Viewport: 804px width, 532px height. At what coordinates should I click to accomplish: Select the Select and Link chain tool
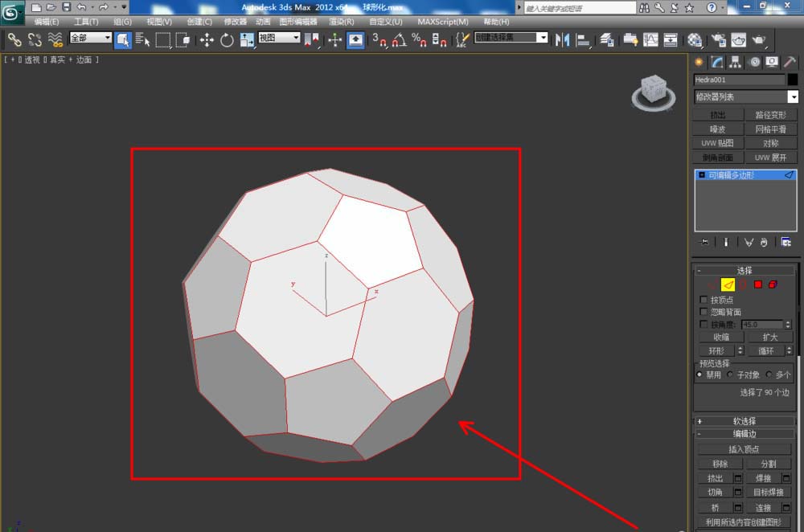pos(14,39)
